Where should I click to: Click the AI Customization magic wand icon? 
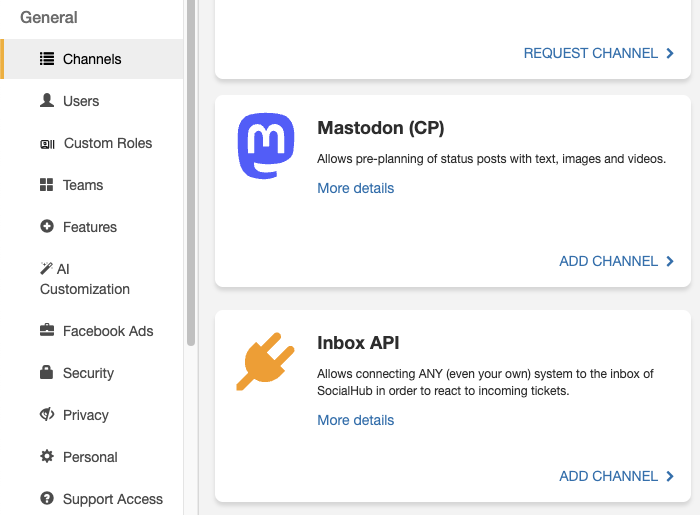46,268
